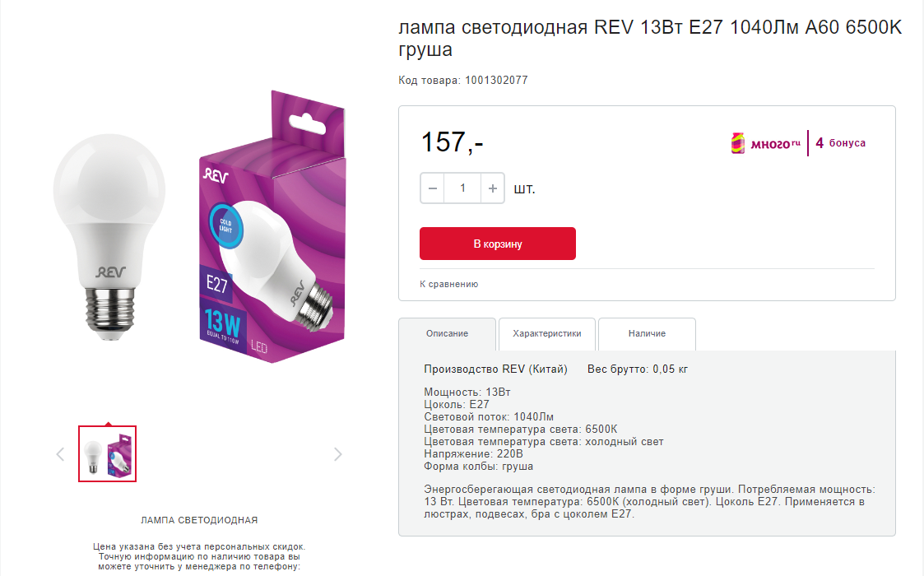Select the lamp thumbnail preview

[x=107, y=454]
